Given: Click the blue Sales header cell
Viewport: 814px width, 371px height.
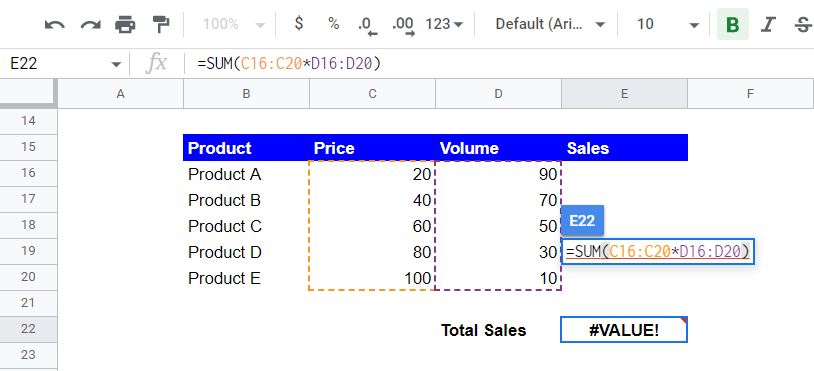Looking at the screenshot, I should point(625,148).
